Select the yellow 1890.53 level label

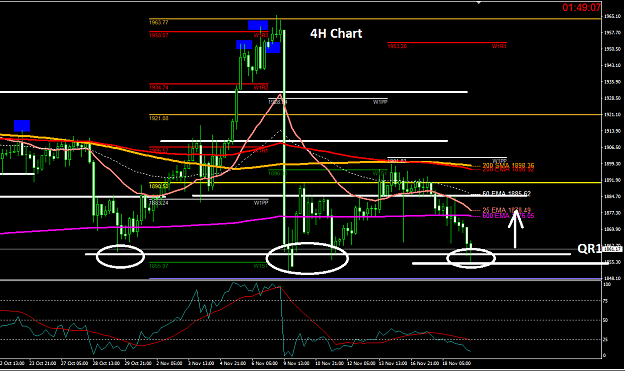click(x=159, y=186)
